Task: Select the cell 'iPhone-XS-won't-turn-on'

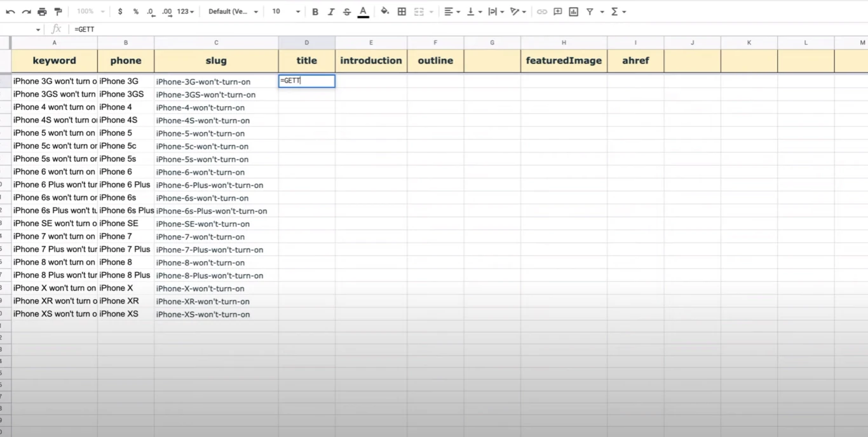Action: click(x=216, y=314)
